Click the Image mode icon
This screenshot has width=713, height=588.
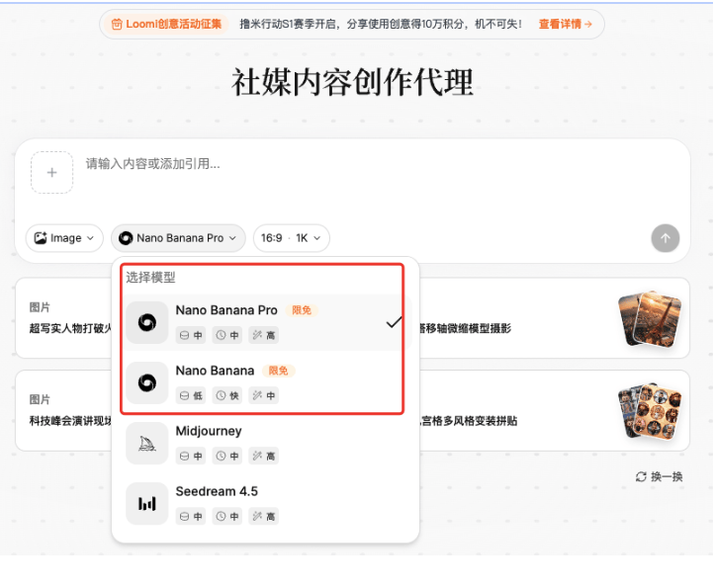41,238
